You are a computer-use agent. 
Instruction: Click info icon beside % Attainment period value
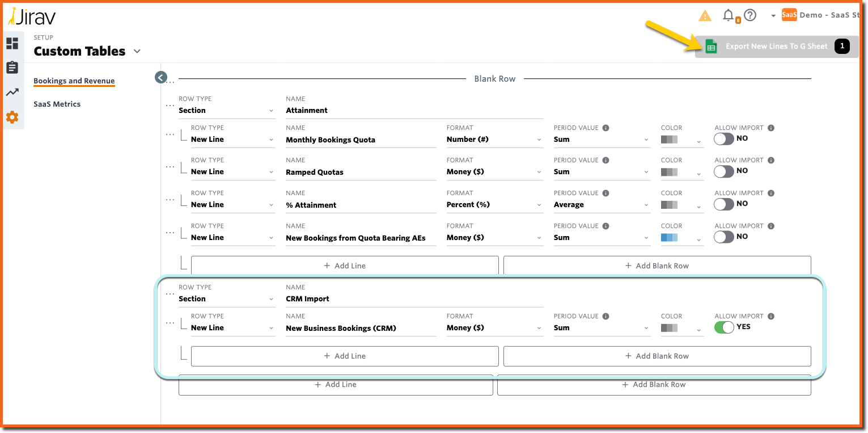(x=606, y=194)
